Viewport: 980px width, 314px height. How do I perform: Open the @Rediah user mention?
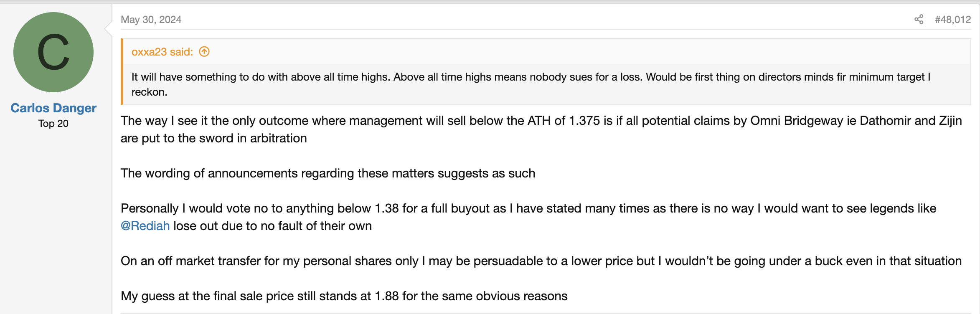(x=145, y=226)
